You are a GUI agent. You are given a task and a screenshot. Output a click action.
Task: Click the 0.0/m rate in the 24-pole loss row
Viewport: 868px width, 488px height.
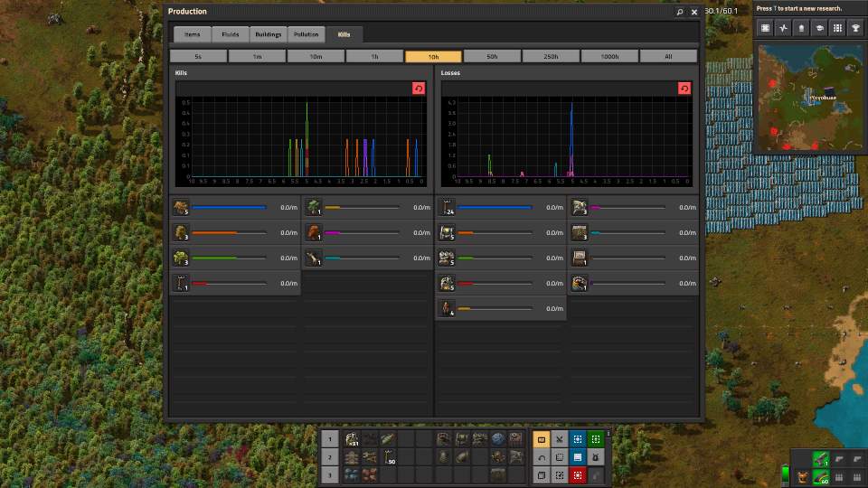[x=554, y=208]
